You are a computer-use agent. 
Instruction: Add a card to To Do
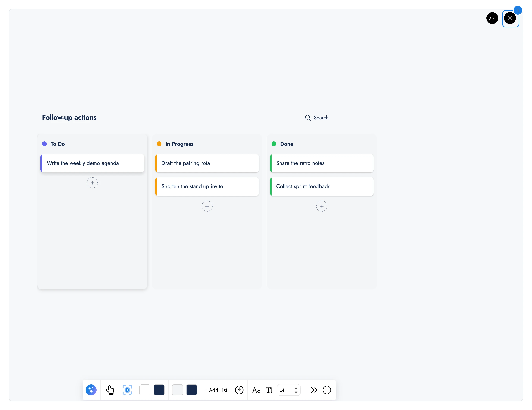pyautogui.click(x=92, y=183)
